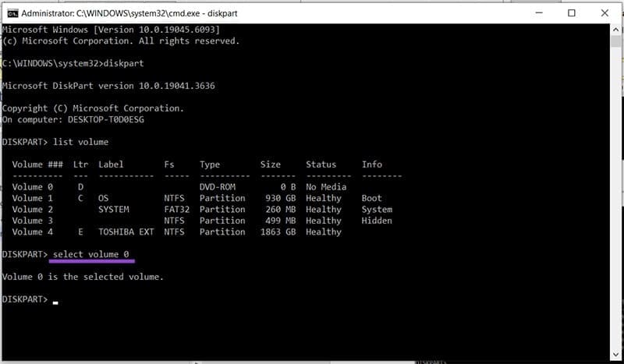Click the 'Size' column header
Image resolution: width=624 pixels, height=364 pixels.
point(271,164)
